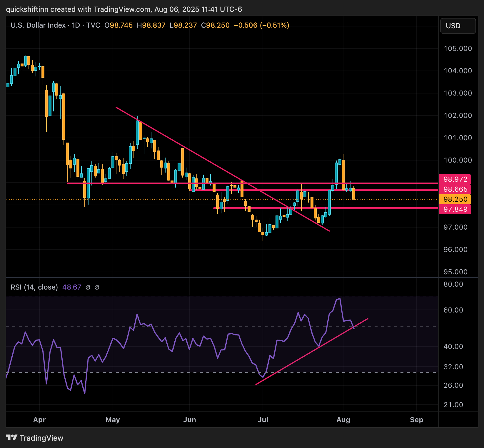Click the TVC source label
484x448 pixels.
click(93, 25)
